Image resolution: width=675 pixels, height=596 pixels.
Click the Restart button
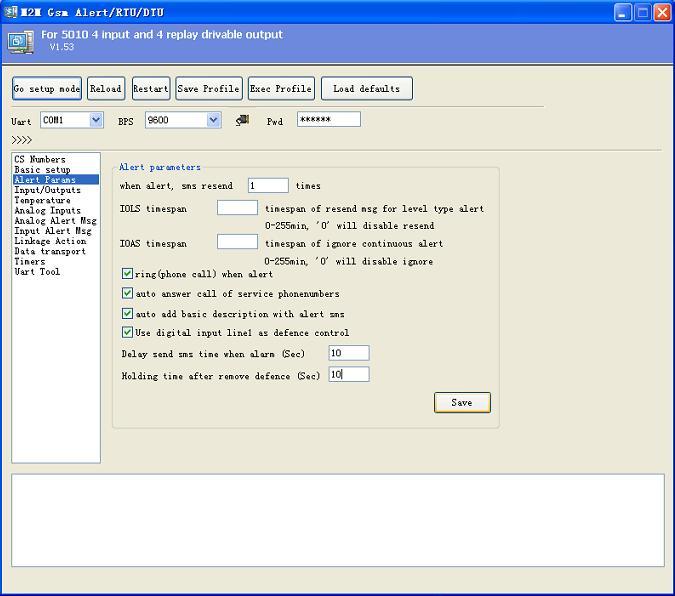pos(151,89)
